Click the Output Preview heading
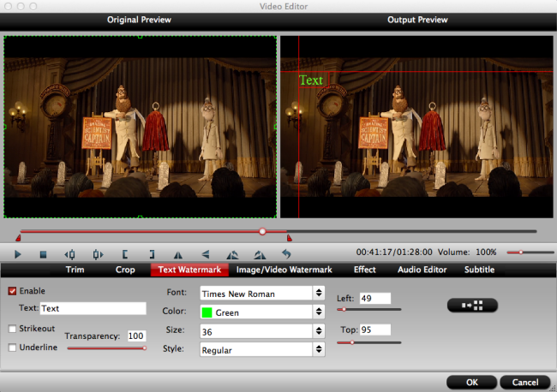Screen dimensions: 557x392 (x=417, y=20)
